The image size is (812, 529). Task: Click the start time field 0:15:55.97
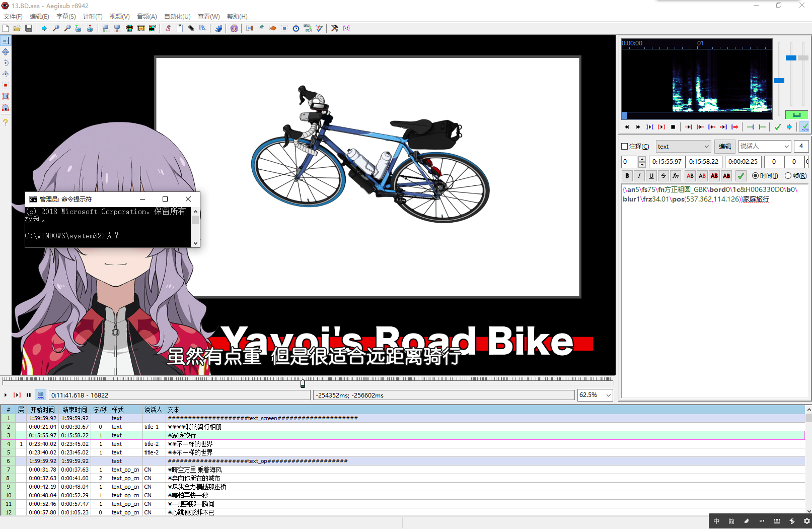pos(667,162)
